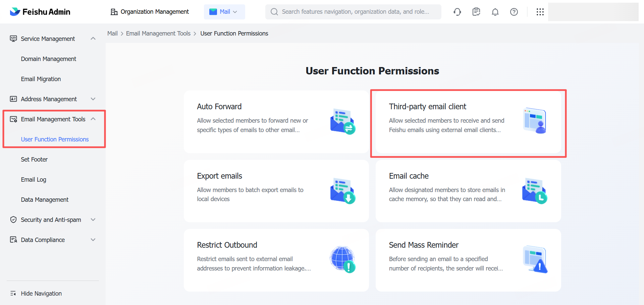Screen dimensions: 644x305
Task: Expand the Address Management section
Action: 93,99
